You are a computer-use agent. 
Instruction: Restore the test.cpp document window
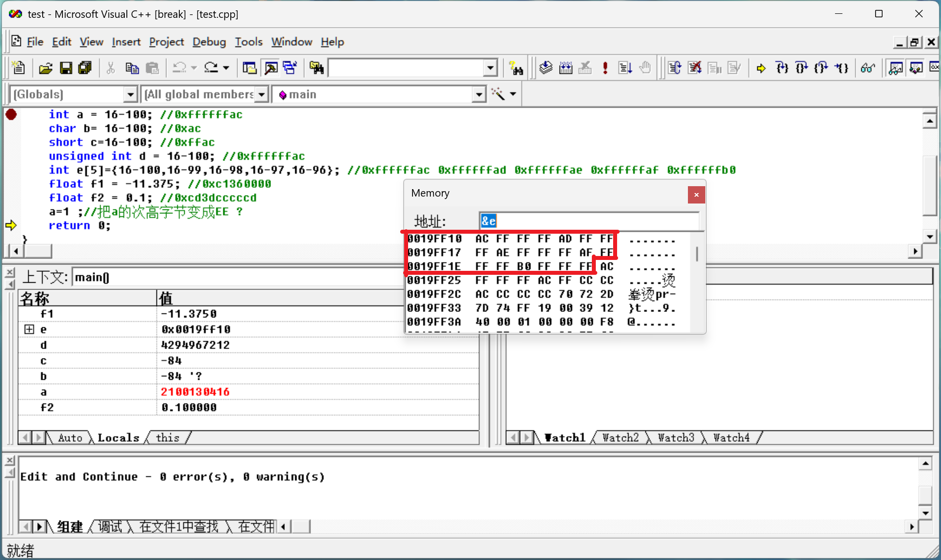point(914,42)
